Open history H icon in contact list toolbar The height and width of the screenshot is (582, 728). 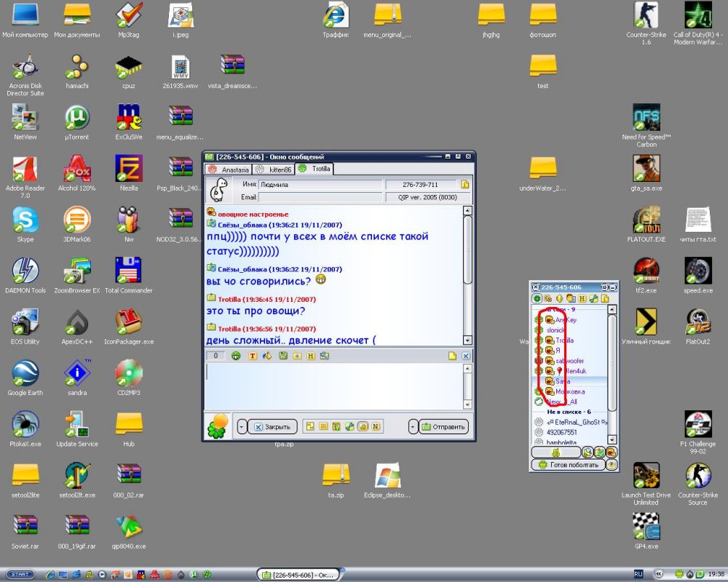[582, 298]
